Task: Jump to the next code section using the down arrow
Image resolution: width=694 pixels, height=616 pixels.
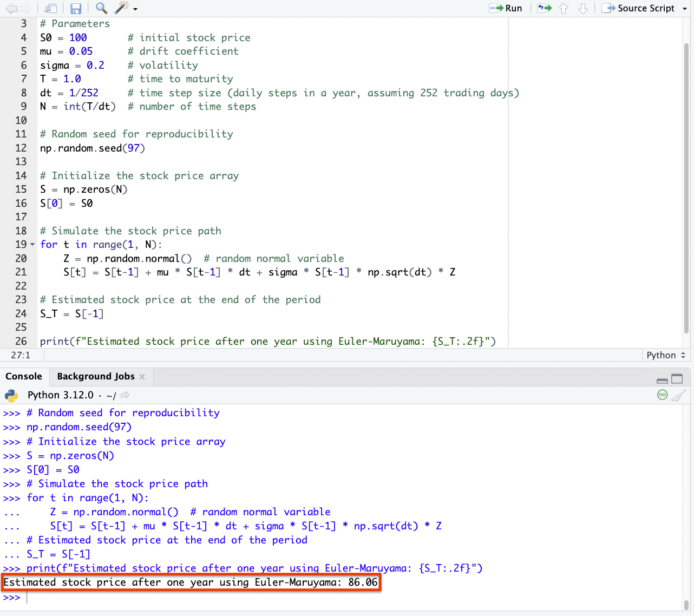Action: 583,8
